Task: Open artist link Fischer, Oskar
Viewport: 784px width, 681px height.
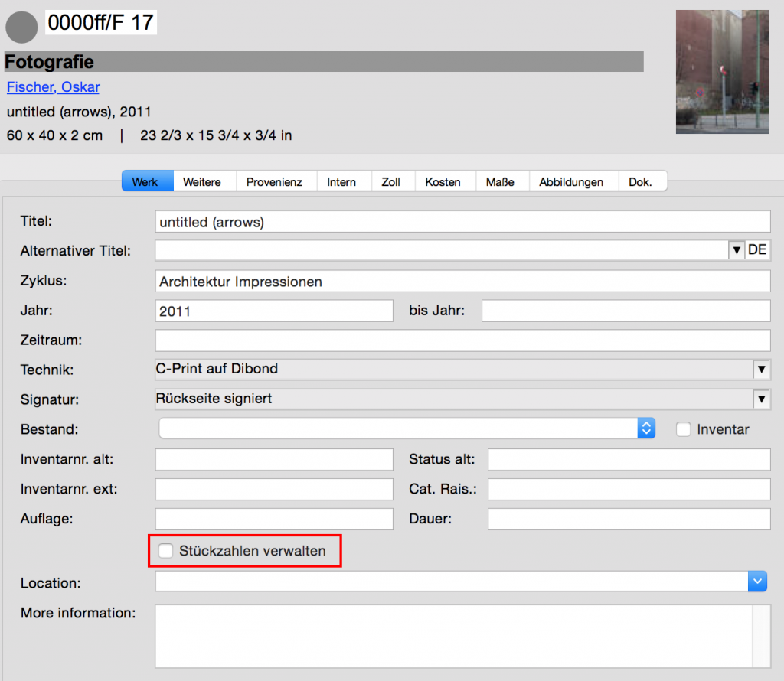Action: (x=53, y=87)
